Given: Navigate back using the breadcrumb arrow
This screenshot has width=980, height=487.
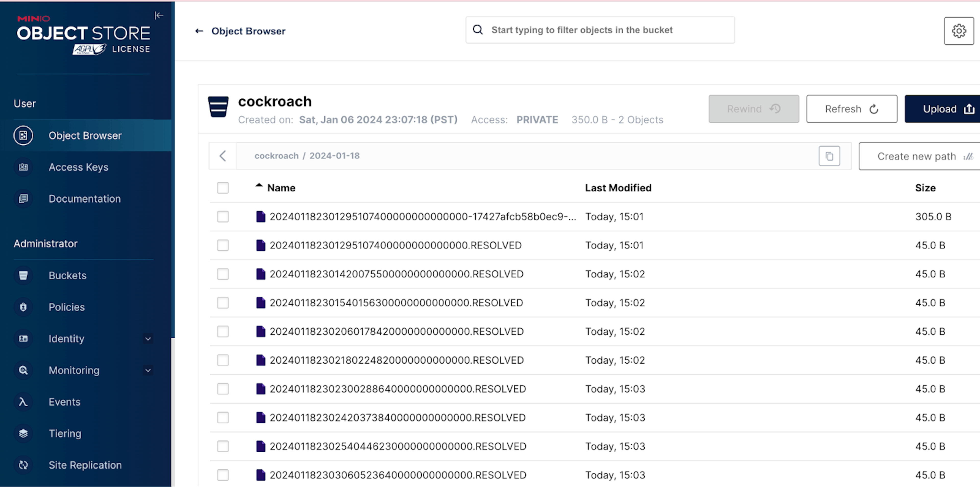Looking at the screenshot, I should [x=223, y=155].
